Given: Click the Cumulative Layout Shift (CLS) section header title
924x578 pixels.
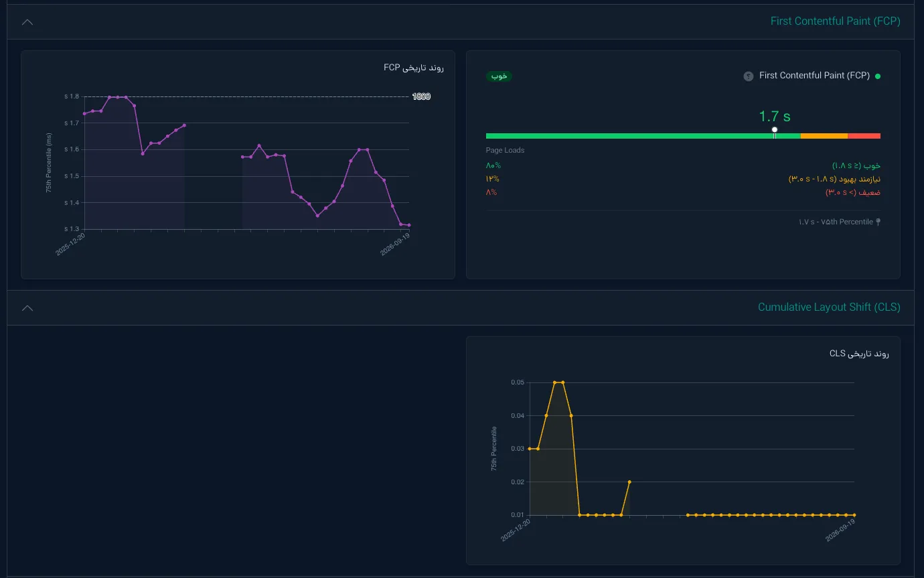Looking at the screenshot, I should coord(829,307).
